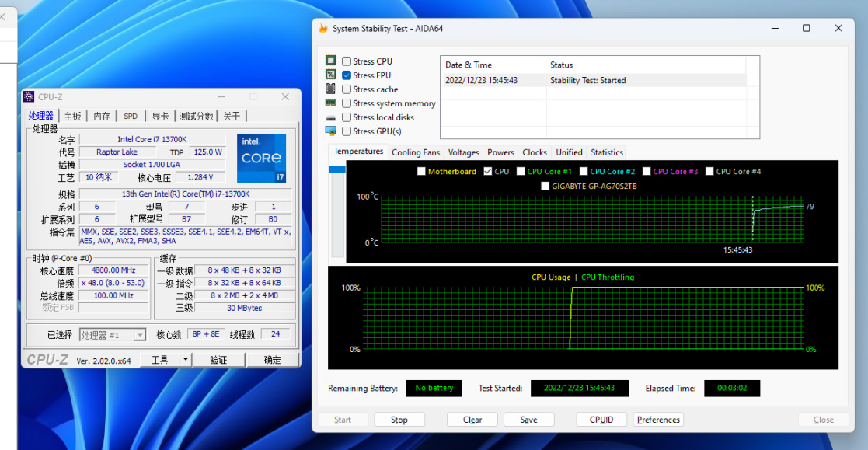868x450 pixels.
Task: Expand the tools dropdown arrow in CPU-Z
Action: 186,359
